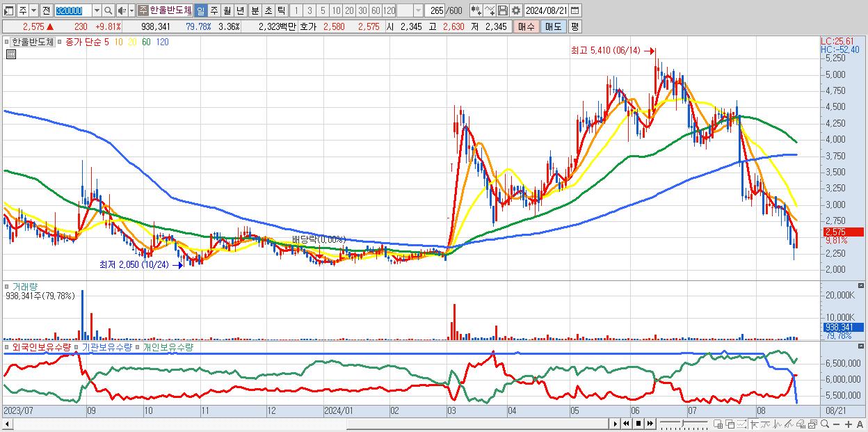
Task: Click the play button in bottom replay controls
Action: click(x=616, y=424)
